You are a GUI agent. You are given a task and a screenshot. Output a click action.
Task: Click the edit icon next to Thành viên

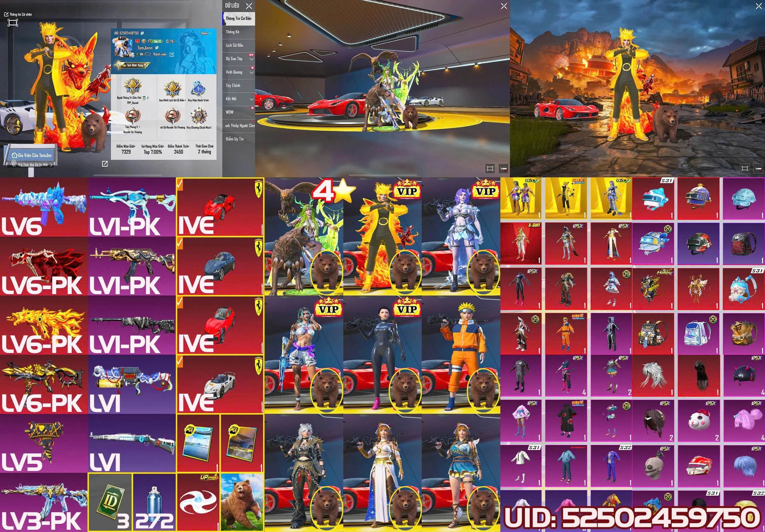tap(172, 54)
